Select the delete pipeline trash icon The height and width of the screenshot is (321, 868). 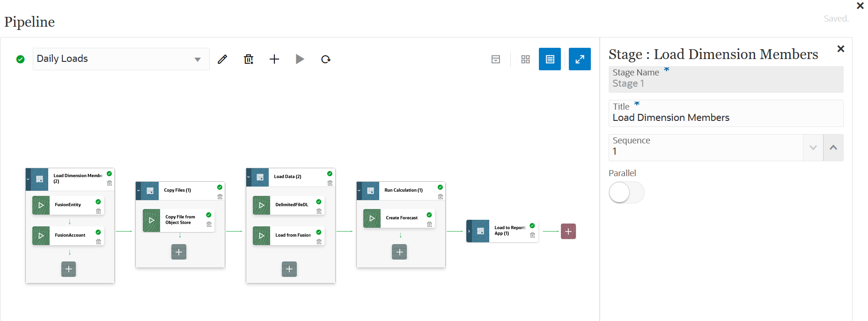pos(248,59)
